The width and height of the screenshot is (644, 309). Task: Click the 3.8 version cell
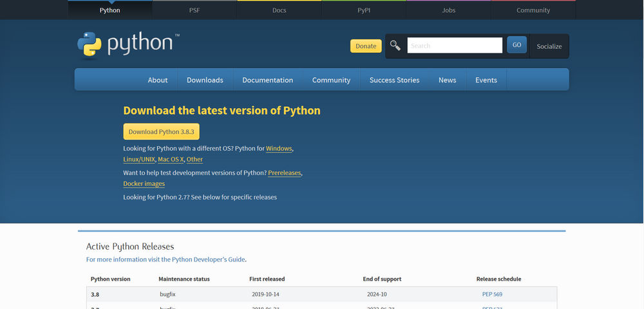pos(95,294)
